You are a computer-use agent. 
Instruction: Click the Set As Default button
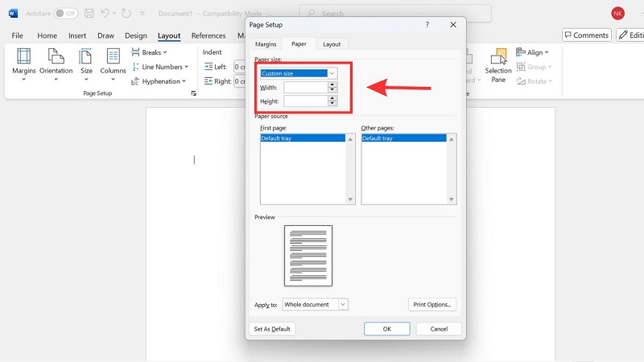[273, 329]
